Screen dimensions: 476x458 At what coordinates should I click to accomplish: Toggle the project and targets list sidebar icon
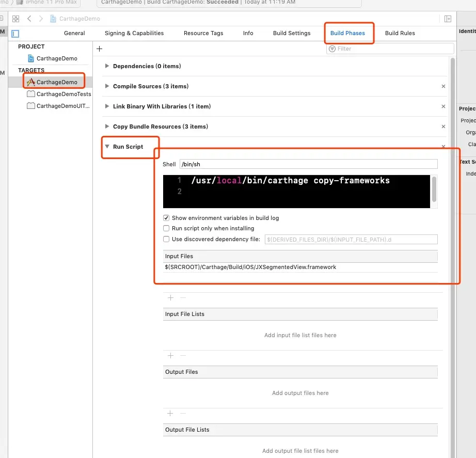(x=15, y=34)
